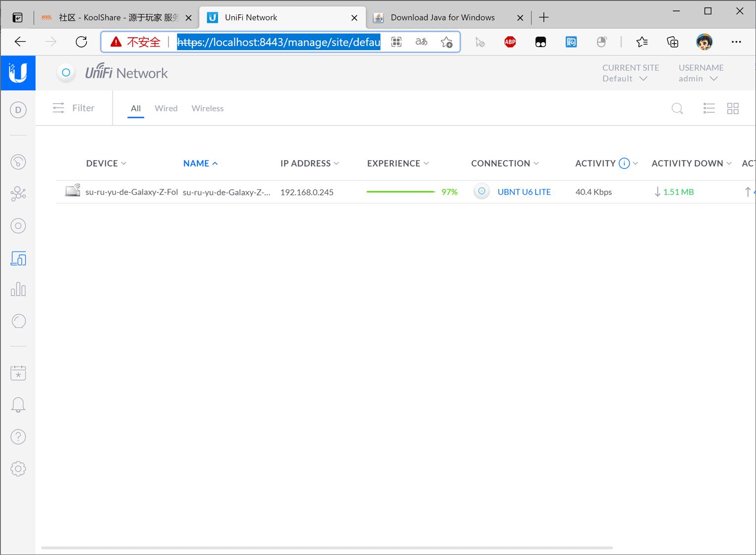
Task: Open the Clients sidebar icon
Action: coord(18,258)
